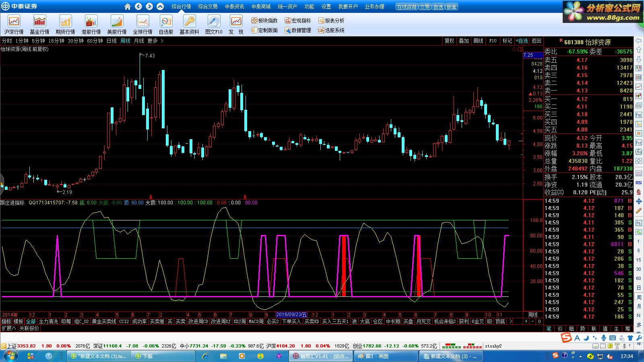Select 周线 weekly period
Viewport: 644px width, 362px height.
pos(125,41)
